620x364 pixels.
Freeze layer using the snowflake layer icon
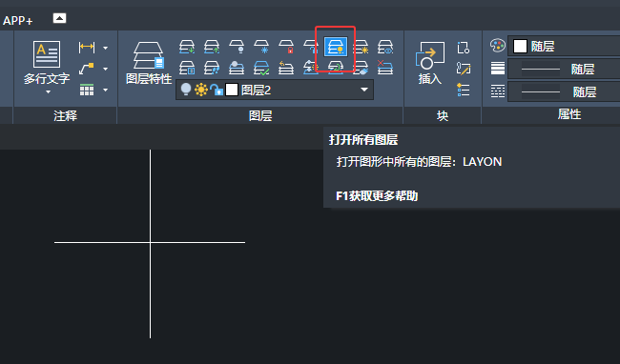coord(261,47)
